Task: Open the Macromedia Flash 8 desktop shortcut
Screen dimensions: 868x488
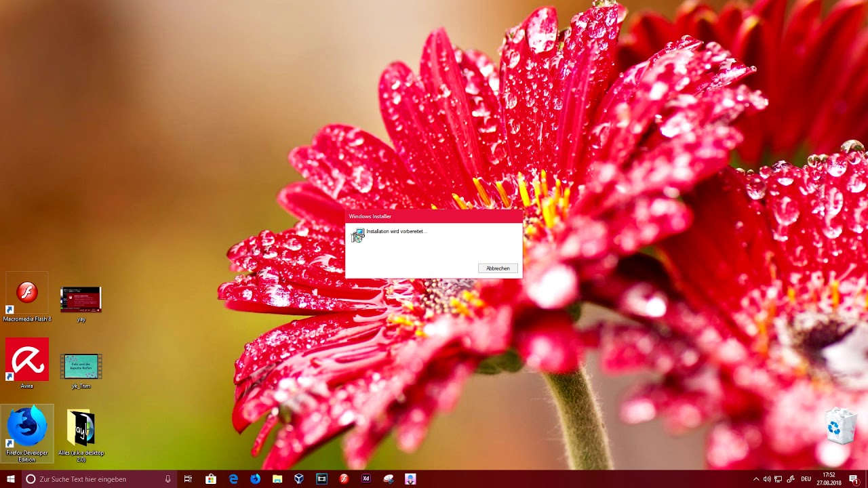Action: point(27,298)
